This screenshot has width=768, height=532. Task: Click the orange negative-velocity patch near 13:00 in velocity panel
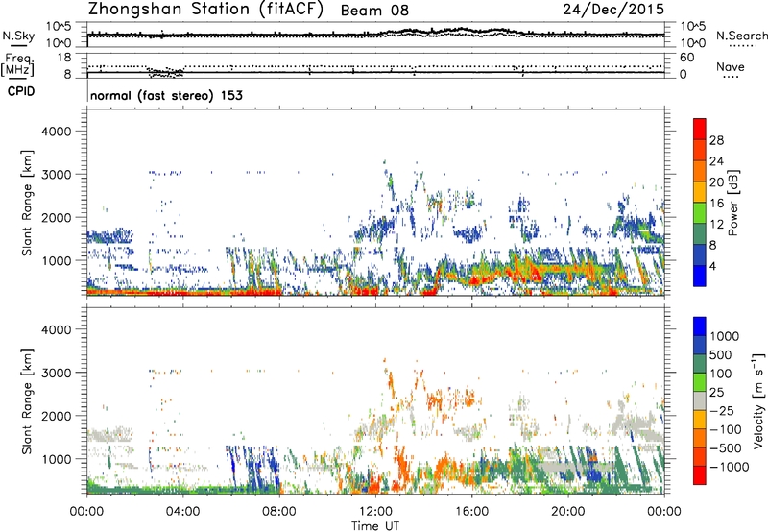click(x=403, y=468)
